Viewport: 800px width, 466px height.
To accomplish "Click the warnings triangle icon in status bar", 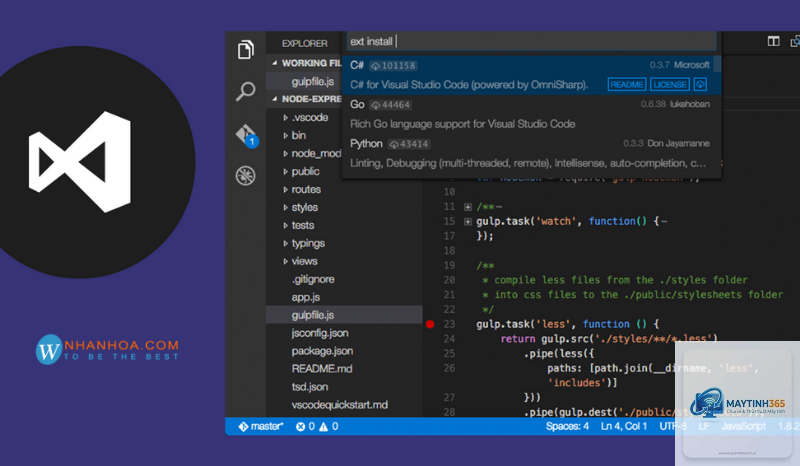I will (x=323, y=427).
